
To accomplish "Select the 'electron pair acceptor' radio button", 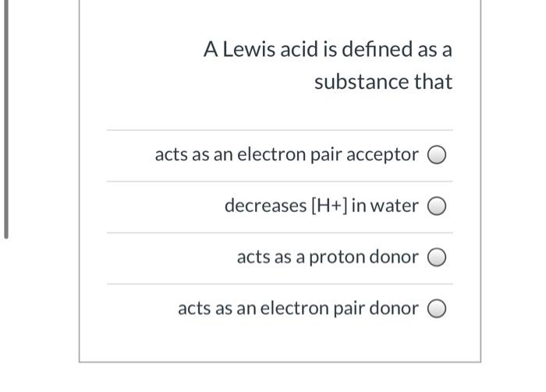I will [x=437, y=154].
